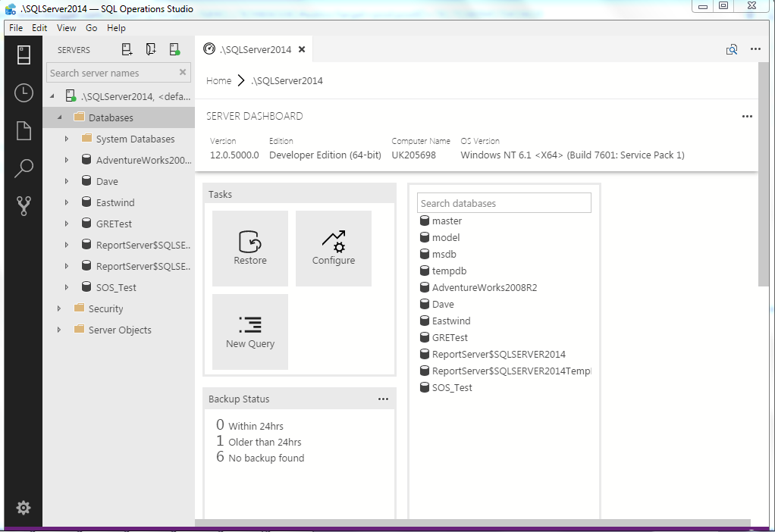Viewport: 775px width, 532px height.
Task: Open the Explorer file icon in the activity bar
Action: point(24,131)
